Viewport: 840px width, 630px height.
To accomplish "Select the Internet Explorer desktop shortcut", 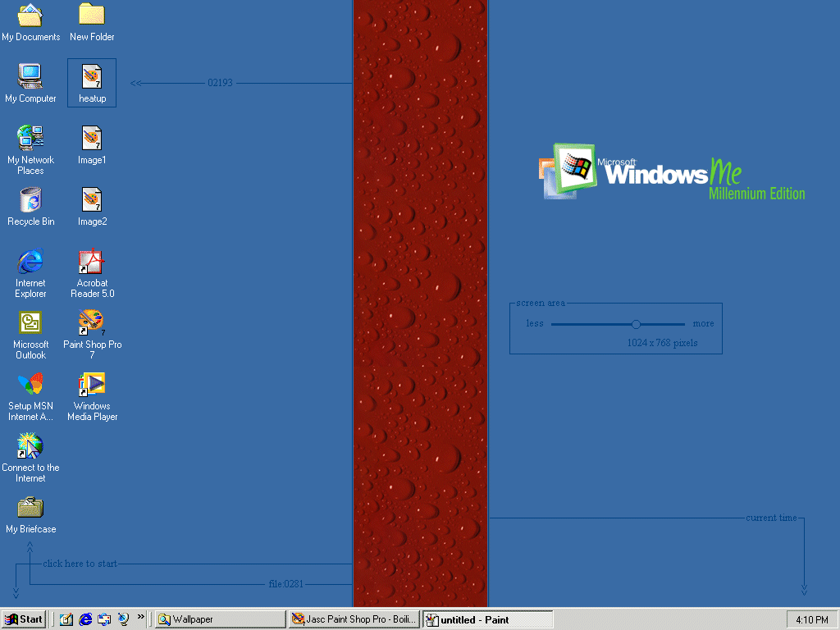I will pyautogui.click(x=30, y=273).
